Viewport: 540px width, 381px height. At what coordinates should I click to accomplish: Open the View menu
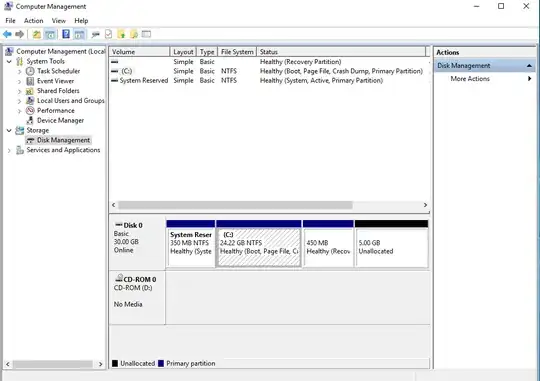(59, 21)
